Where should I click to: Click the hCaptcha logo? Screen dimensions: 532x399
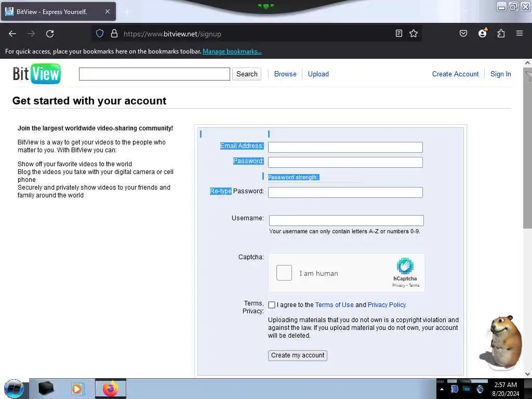point(405,266)
